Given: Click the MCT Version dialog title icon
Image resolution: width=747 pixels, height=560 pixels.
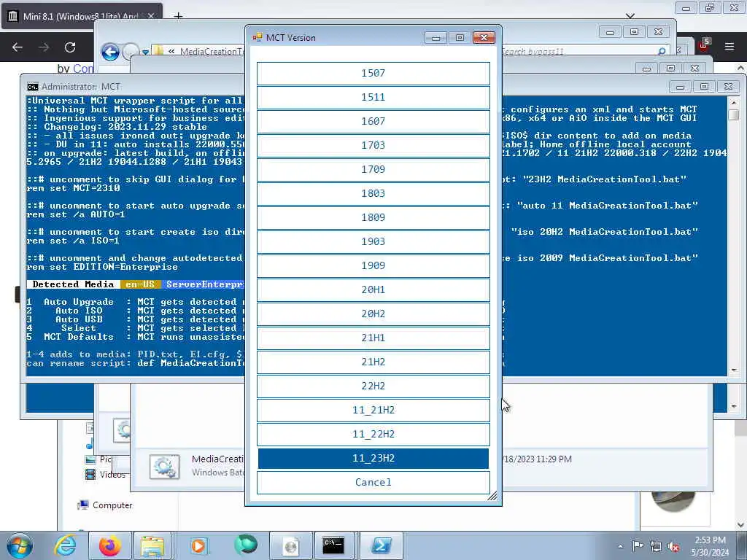Looking at the screenshot, I should [258, 38].
